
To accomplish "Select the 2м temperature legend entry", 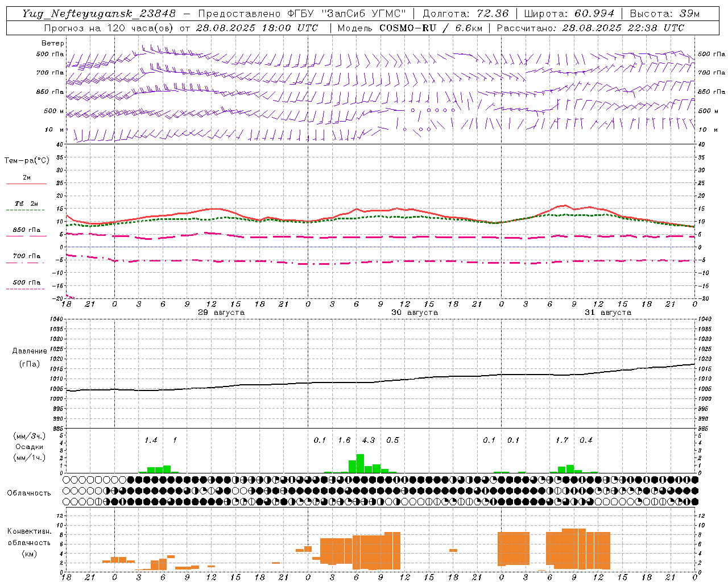I will click(x=26, y=178).
